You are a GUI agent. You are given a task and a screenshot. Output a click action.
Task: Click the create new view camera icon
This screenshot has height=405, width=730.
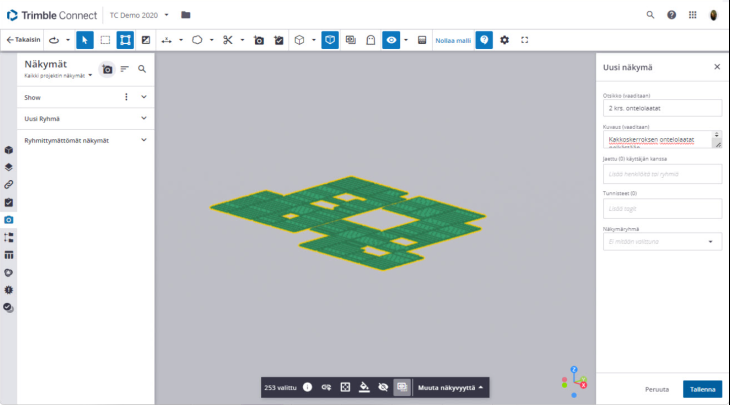[x=107, y=69]
